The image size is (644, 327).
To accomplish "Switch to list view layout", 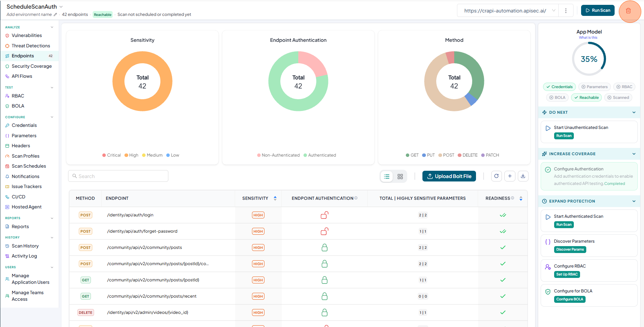I will 387,176.
